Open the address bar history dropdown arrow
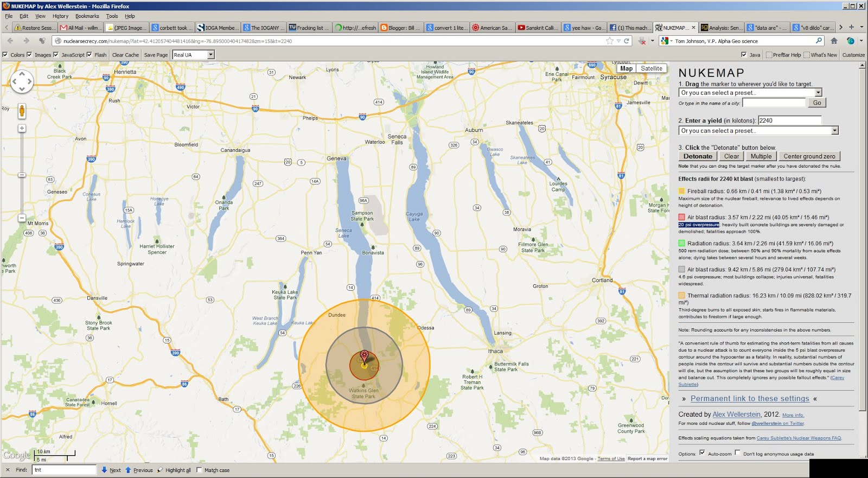The height and width of the screenshot is (478, 868). (618, 41)
